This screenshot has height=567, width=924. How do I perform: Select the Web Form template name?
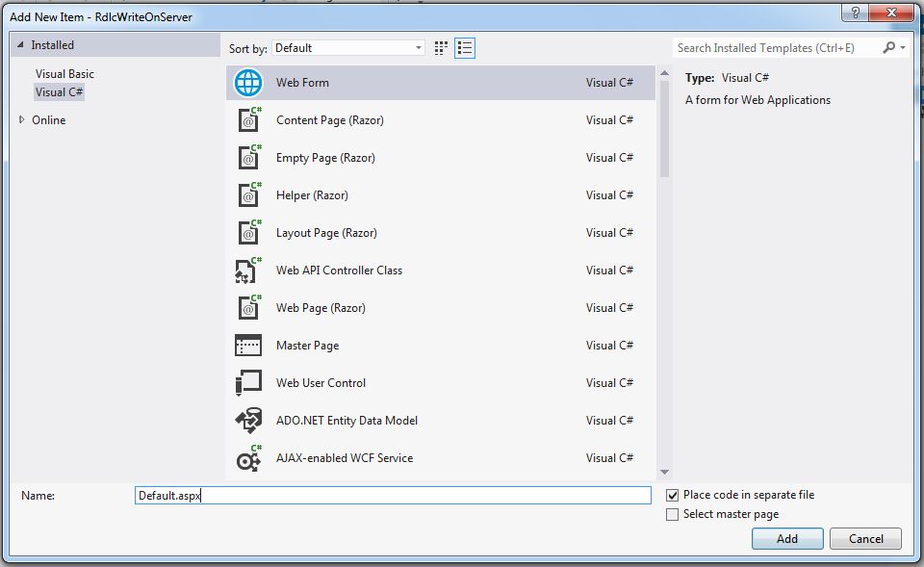pos(302,83)
